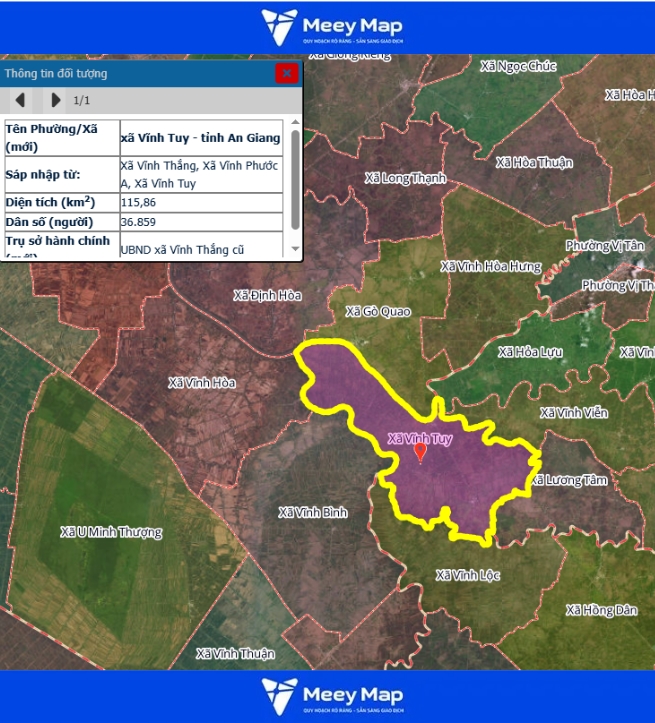Click the red location pin on Vĩnh Tuy
The image size is (655, 723).
[420, 453]
